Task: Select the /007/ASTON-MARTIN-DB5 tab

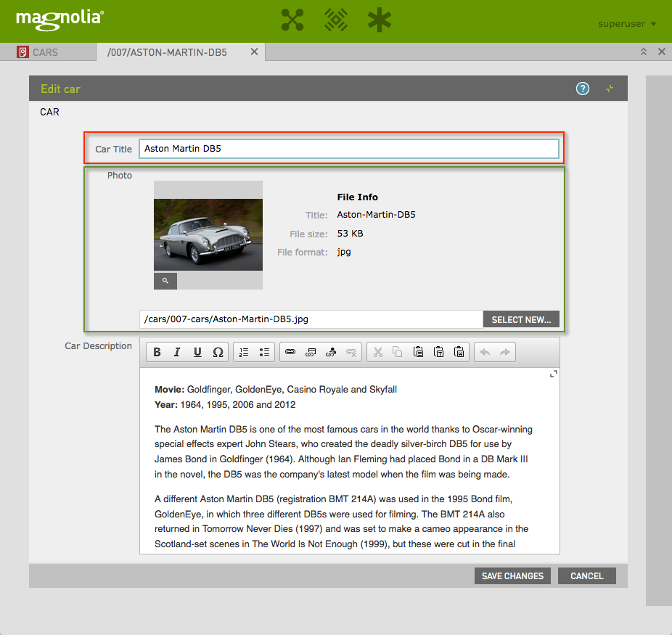Action: coord(167,52)
